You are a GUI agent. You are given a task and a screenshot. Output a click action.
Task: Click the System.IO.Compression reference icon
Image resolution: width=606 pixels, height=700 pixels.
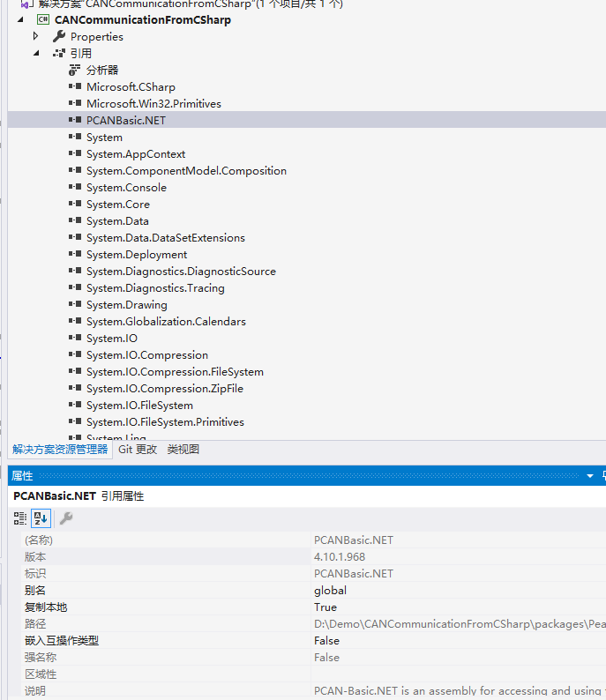click(x=75, y=354)
